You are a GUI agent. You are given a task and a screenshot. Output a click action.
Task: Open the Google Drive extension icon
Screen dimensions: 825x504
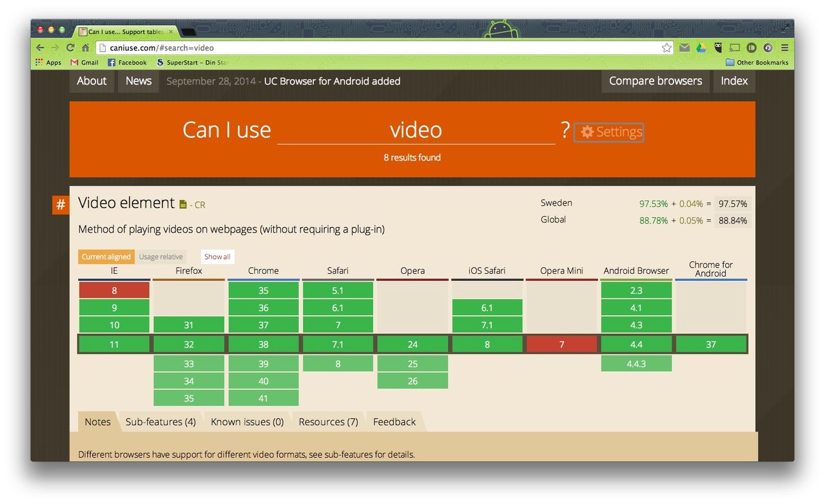pyautogui.click(x=701, y=48)
